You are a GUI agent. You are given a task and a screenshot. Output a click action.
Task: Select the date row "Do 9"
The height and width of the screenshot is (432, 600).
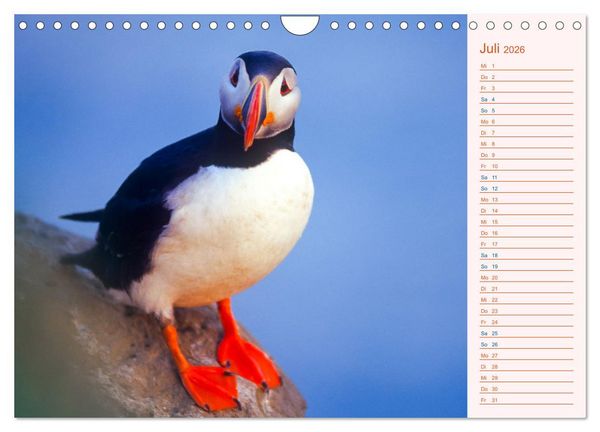[527, 155]
